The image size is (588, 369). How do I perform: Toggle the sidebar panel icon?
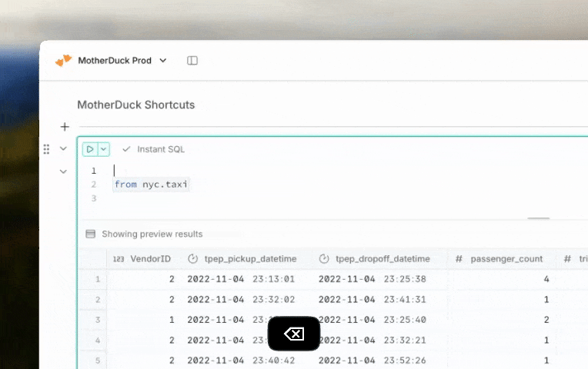point(192,61)
